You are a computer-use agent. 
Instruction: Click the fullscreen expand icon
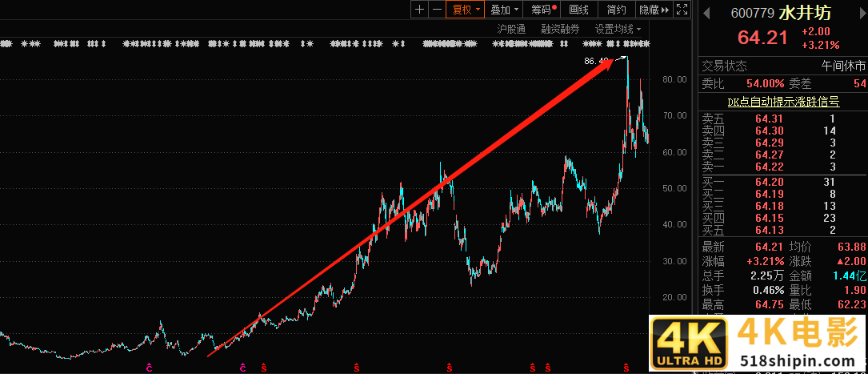tap(682, 10)
